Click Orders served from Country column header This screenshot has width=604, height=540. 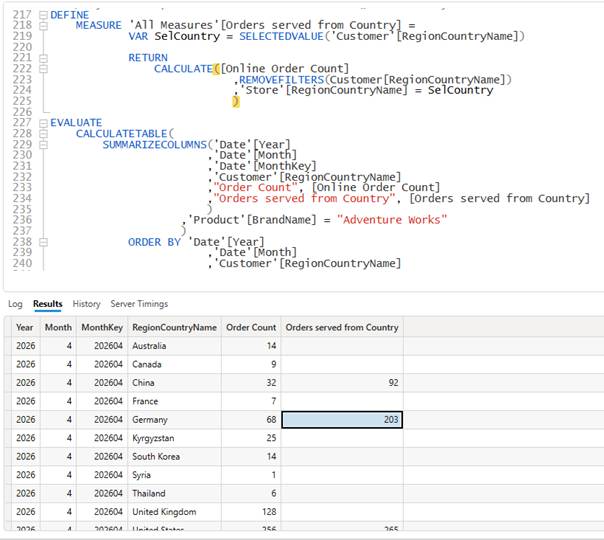[342, 327]
